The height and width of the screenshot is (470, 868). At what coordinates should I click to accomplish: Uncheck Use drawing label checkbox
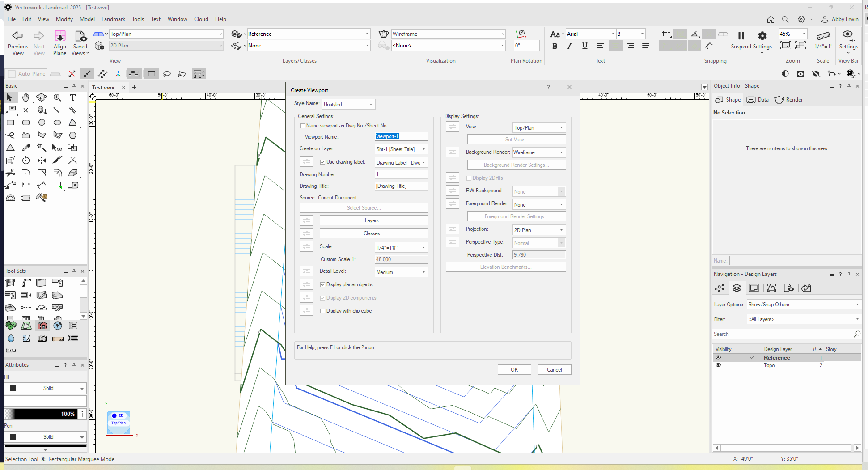pos(322,162)
